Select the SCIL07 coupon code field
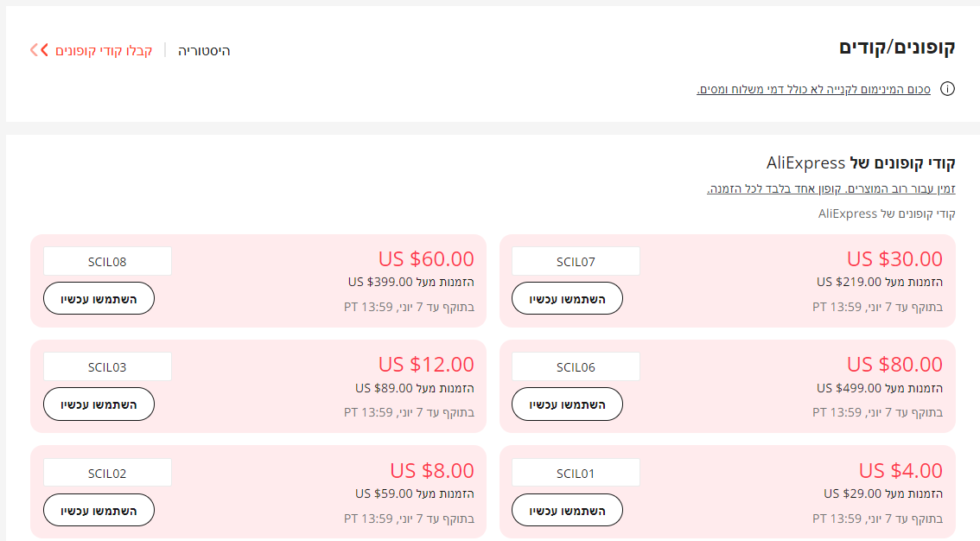This screenshot has width=980, height=541. [576, 261]
